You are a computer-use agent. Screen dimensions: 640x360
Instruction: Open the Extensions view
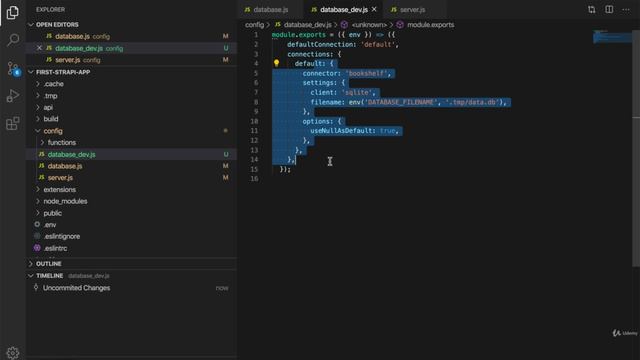click(x=13, y=123)
